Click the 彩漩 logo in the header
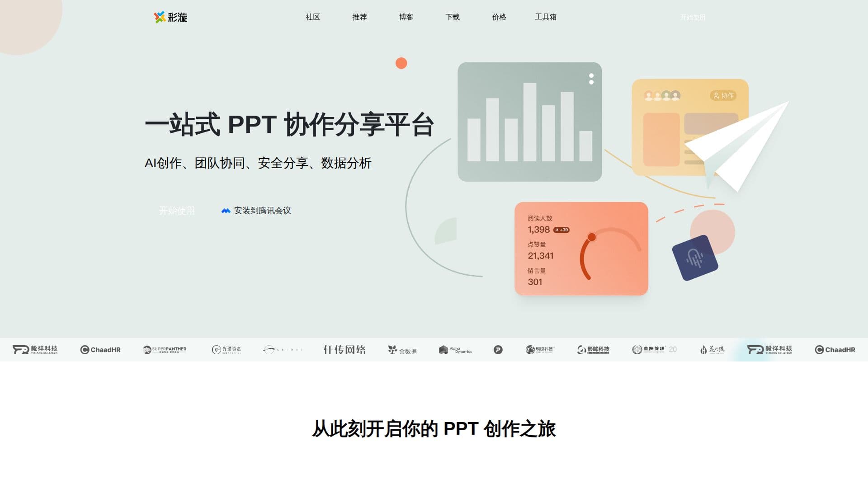868x488 pixels. click(x=170, y=17)
